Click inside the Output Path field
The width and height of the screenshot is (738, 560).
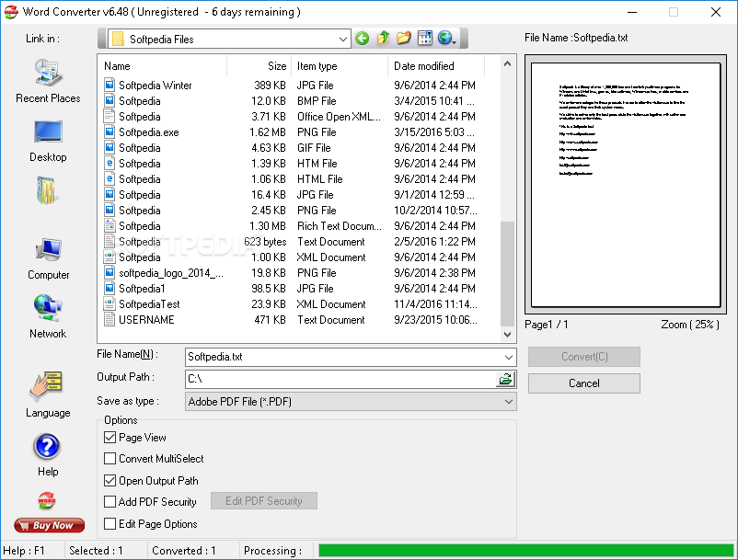tap(340, 379)
